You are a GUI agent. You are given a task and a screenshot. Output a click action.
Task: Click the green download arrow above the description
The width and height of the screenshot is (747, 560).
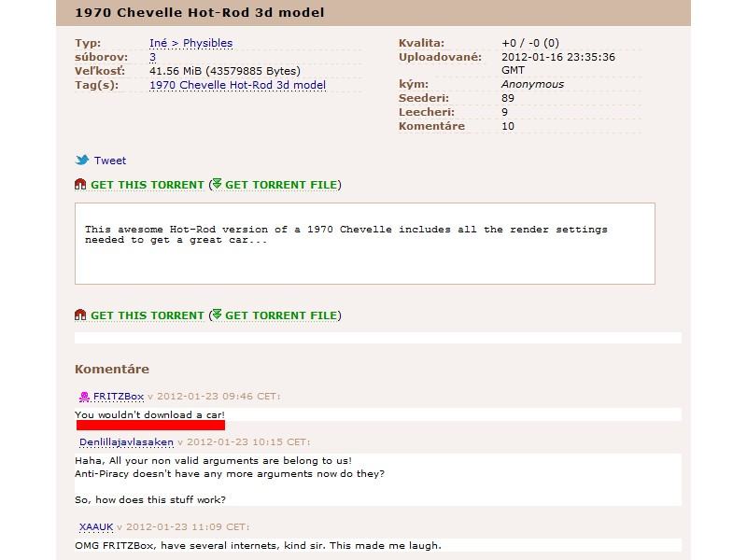tap(217, 184)
